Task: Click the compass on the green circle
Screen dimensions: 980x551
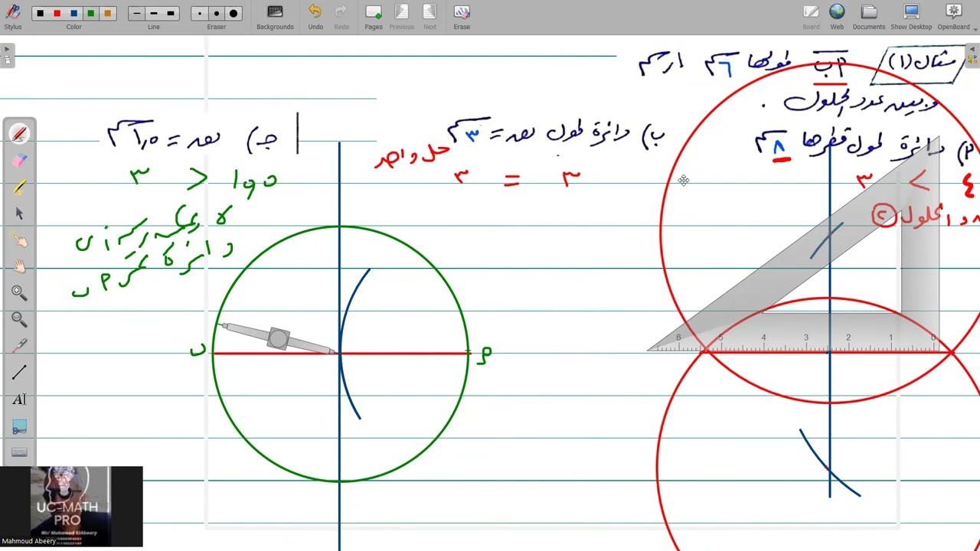Action: tap(278, 338)
